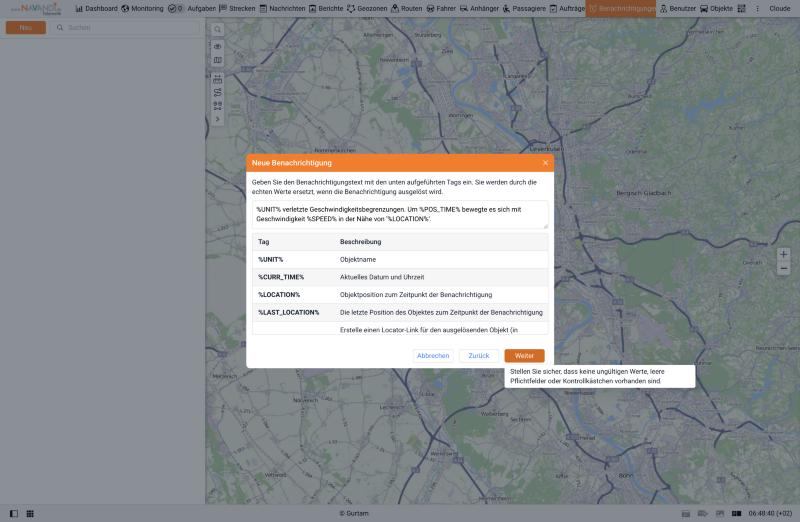Open the Berichte tab

[x=326, y=9]
